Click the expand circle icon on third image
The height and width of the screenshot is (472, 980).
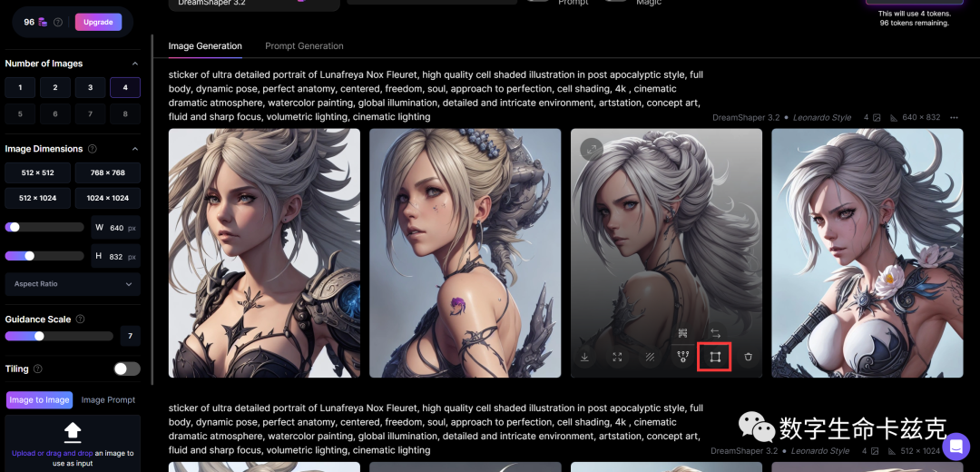coord(591,150)
